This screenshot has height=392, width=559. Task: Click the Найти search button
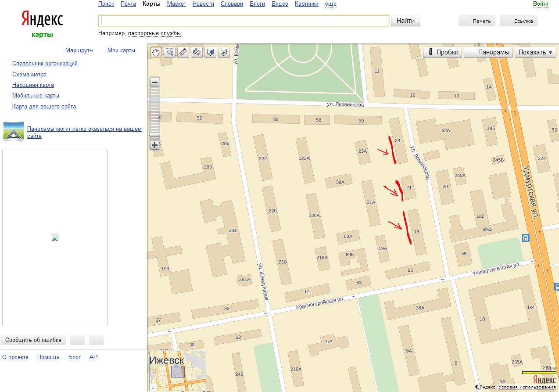point(405,21)
